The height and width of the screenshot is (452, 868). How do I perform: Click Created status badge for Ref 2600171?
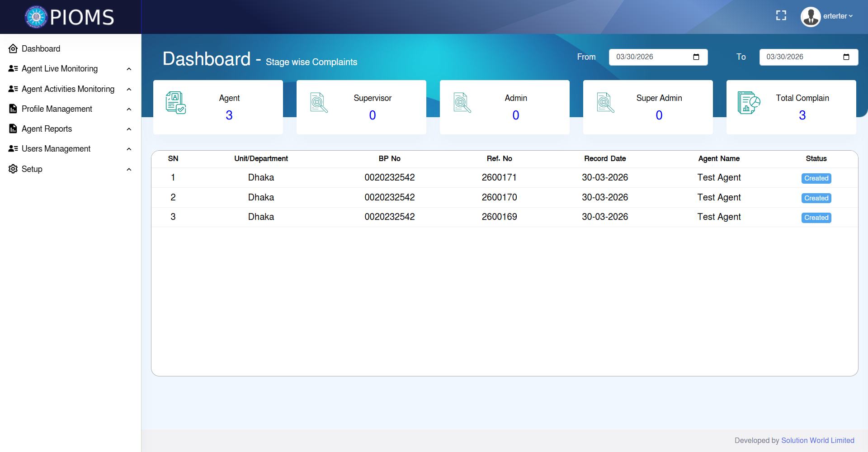[x=816, y=178]
